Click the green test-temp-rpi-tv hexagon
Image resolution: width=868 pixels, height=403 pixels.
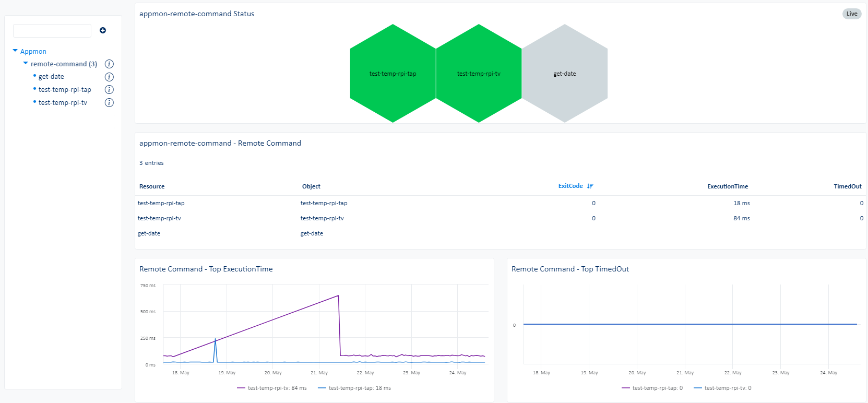pos(479,74)
